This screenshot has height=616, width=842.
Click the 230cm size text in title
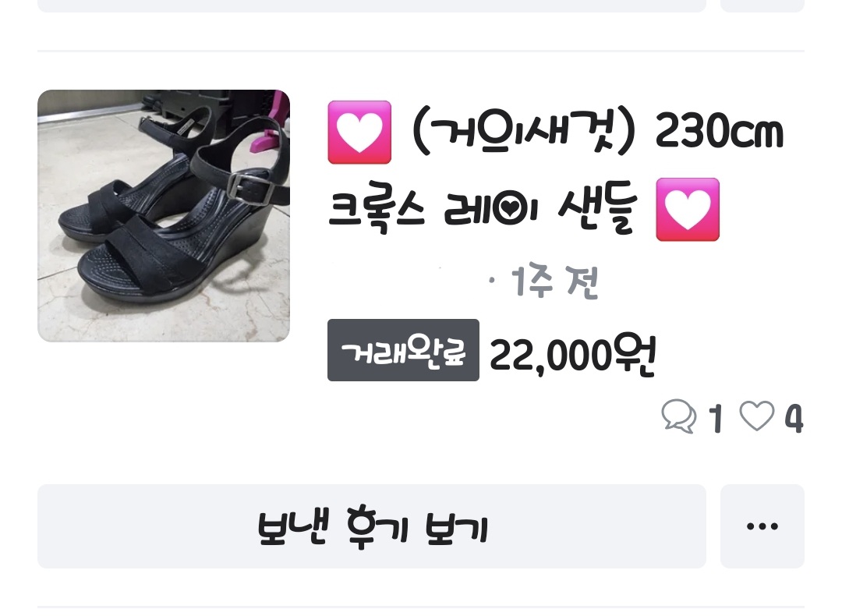[x=720, y=131]
